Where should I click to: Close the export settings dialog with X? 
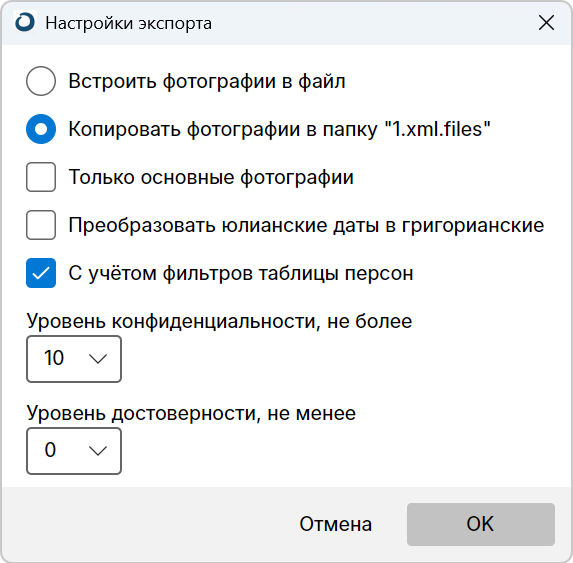coord(546,23)
